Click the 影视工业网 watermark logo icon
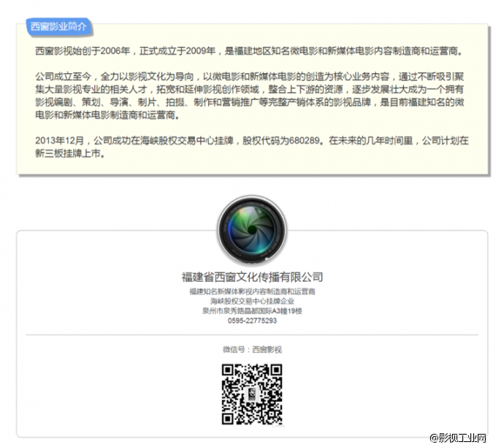 coord(435,438)
